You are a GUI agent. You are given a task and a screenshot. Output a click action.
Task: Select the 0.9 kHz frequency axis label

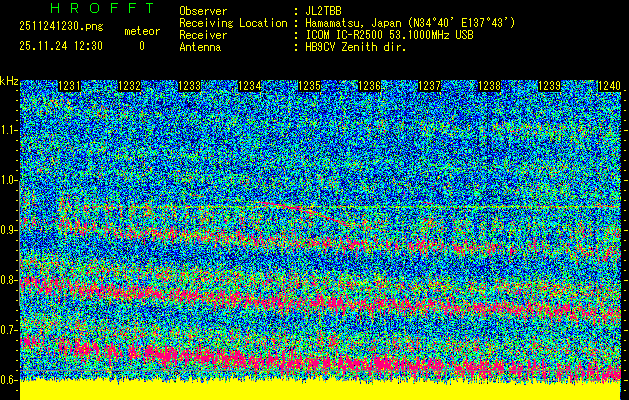tap(9, 230)
